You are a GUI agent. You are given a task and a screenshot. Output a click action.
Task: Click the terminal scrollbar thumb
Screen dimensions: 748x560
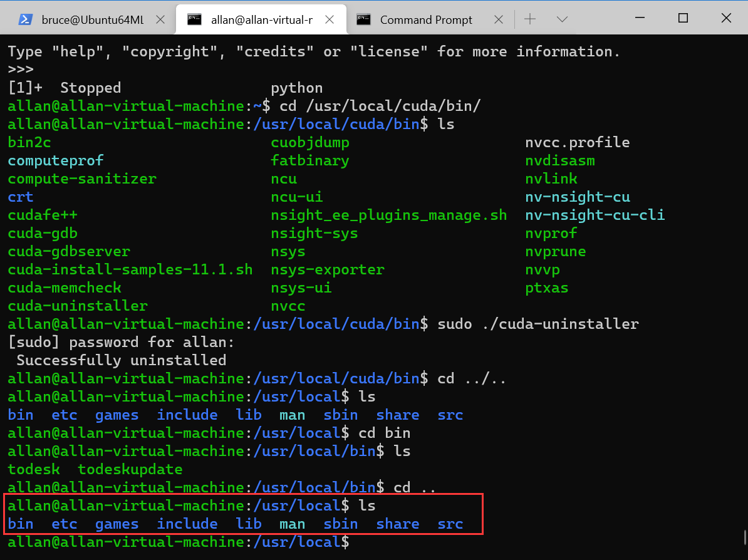coord(745,537)
